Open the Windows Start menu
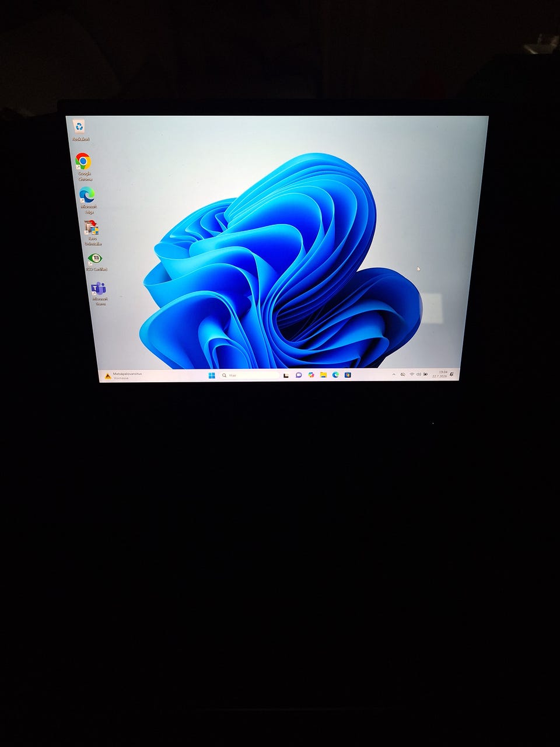The image size is (560, 747). [212, 375]
